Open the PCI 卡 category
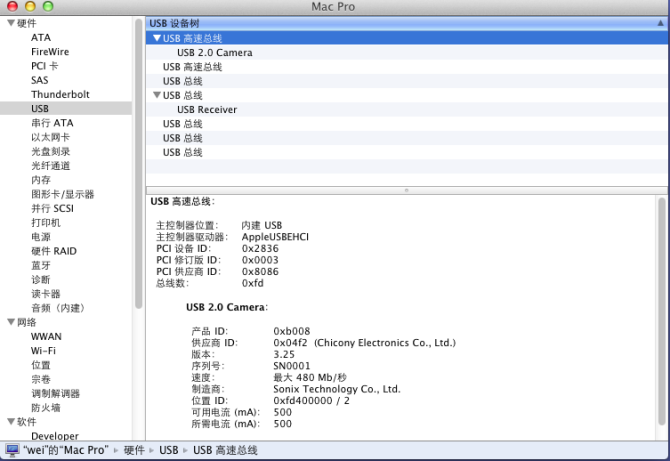670x461 pixels. point(44,66)
